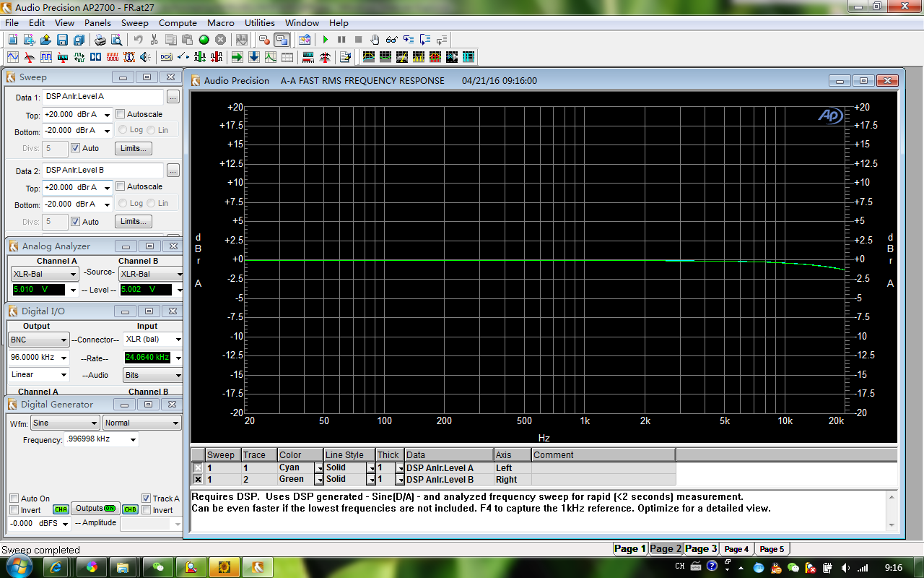Open the -0.000 dBFS amplitude dropdown
924x578 pixels.
[64, 524]
